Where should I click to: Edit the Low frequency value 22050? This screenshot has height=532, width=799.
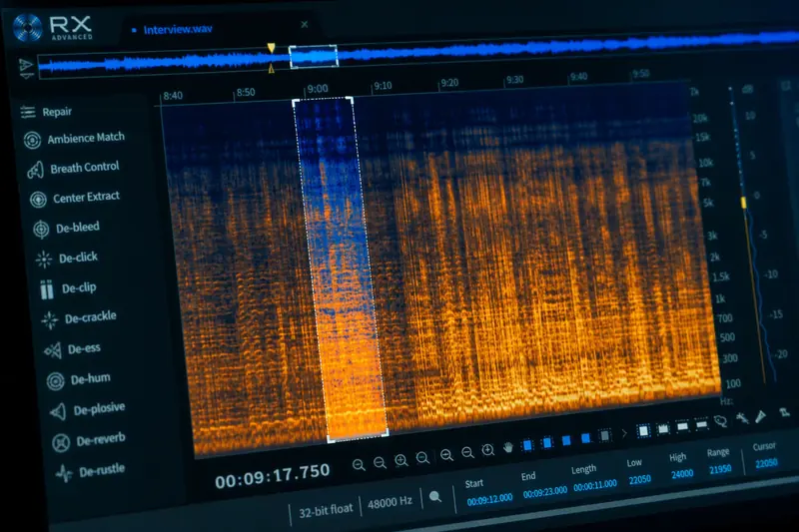[x=639, y=479]
